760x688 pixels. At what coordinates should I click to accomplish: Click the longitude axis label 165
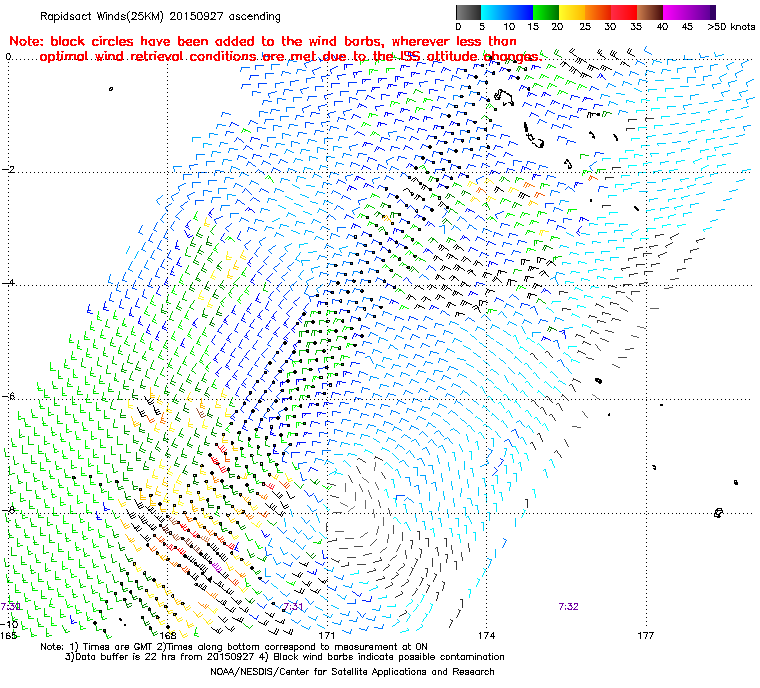point(9,635)
